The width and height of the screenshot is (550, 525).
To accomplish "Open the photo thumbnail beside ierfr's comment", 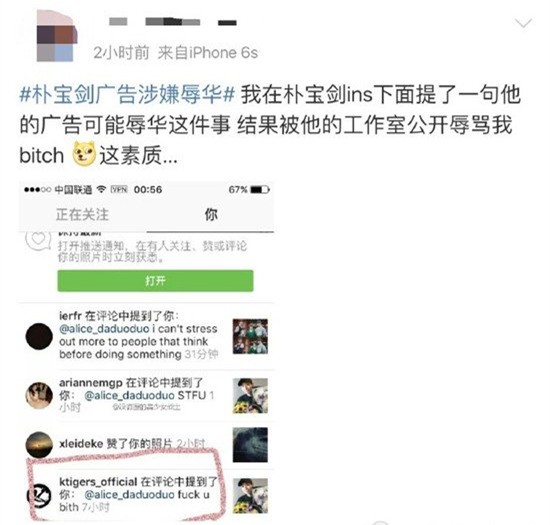I will click(x=250, y=336).
